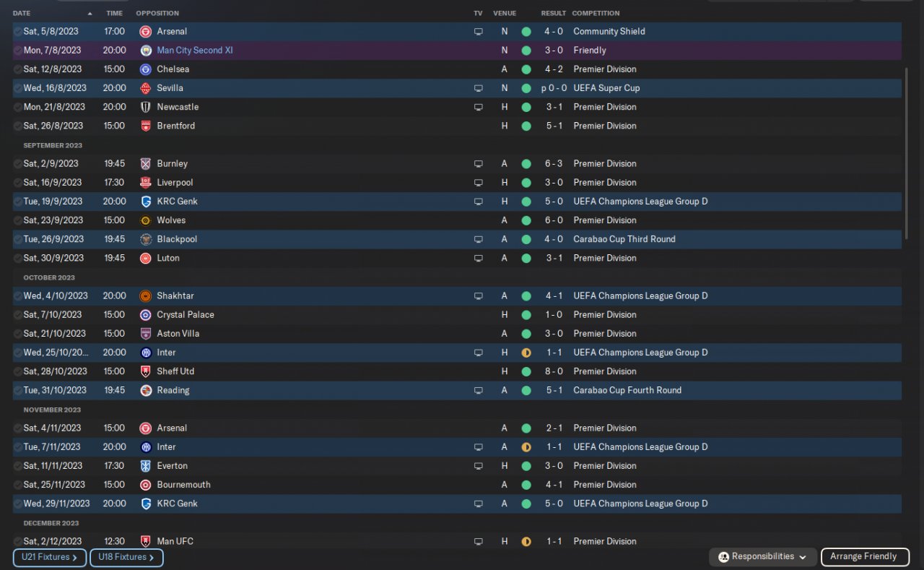
Task: Click the TV icon on the Reading fixture
Action: [478, 390]
